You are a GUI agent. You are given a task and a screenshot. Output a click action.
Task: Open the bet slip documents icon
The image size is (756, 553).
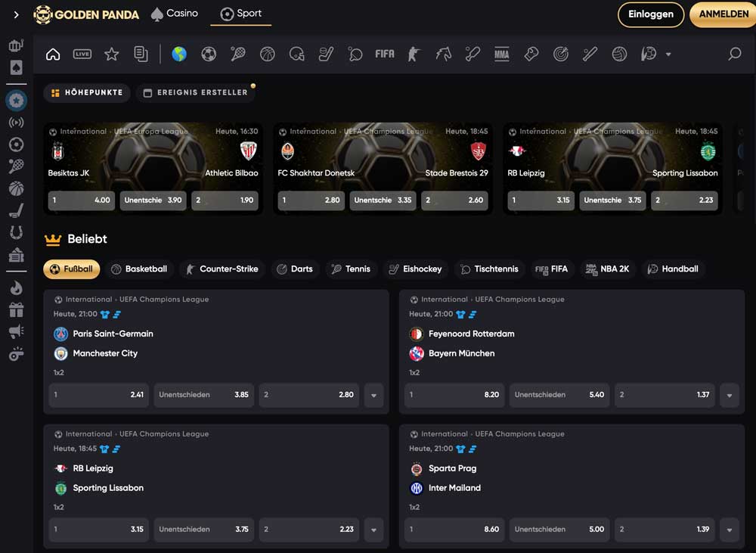pyautogui.click(x=141, y=54)
